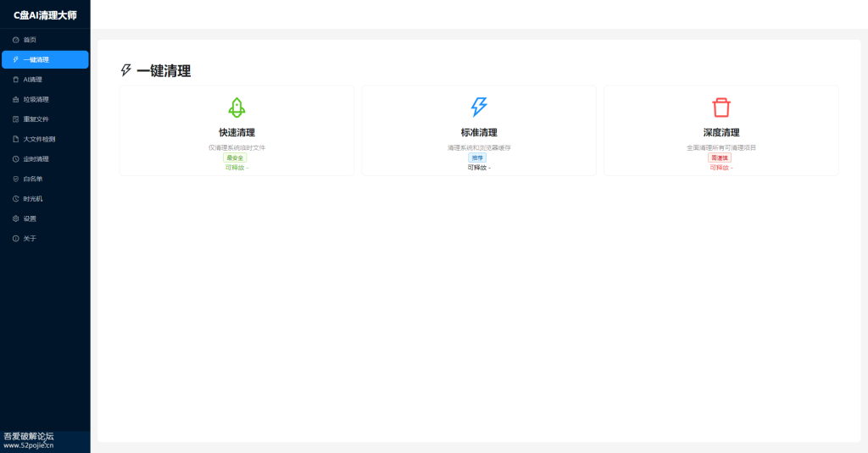Click the red trash bin icon for 深度清理
The width and height of the screenshot is (868, 453).
pyautogui.click(x=721, y=108)
